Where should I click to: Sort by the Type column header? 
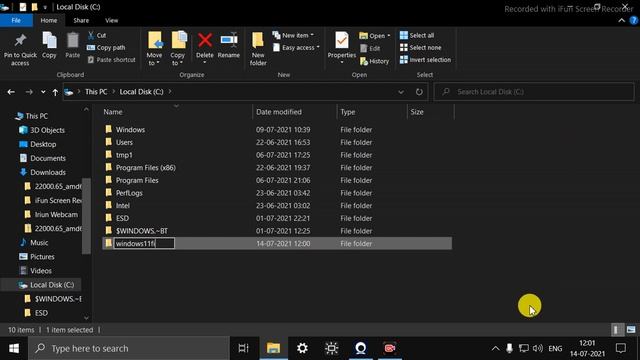(x=348, y=112)
